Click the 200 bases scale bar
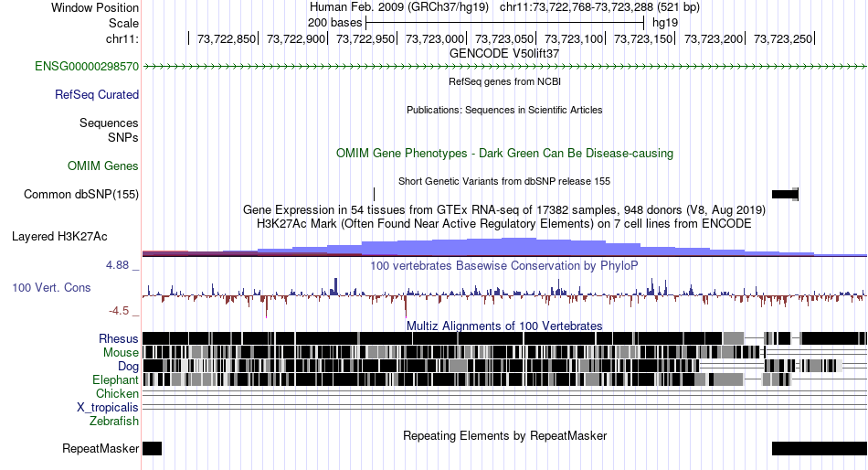The width and height of the screenshot is (868, 470). (504, 23)
